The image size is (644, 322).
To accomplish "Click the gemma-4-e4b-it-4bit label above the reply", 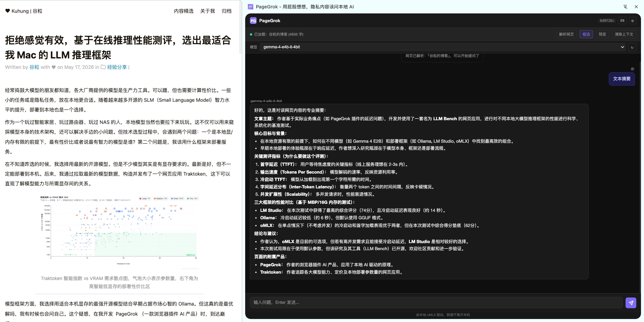I will click(266, 101).
